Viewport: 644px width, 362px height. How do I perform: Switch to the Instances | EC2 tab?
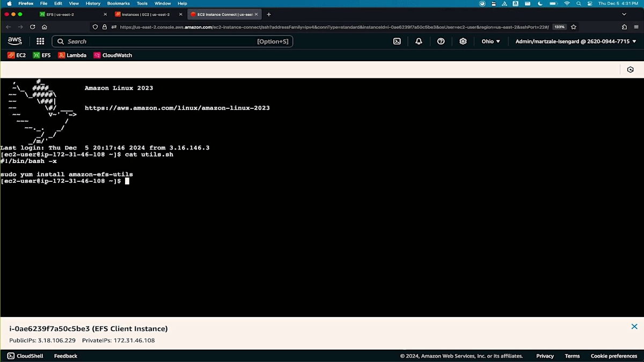tap(148, 14)
